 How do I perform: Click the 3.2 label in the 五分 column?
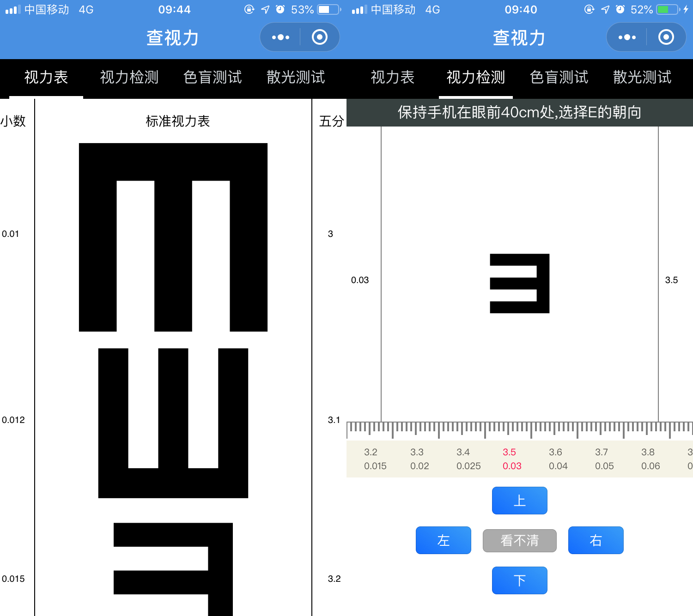(334, 579)
